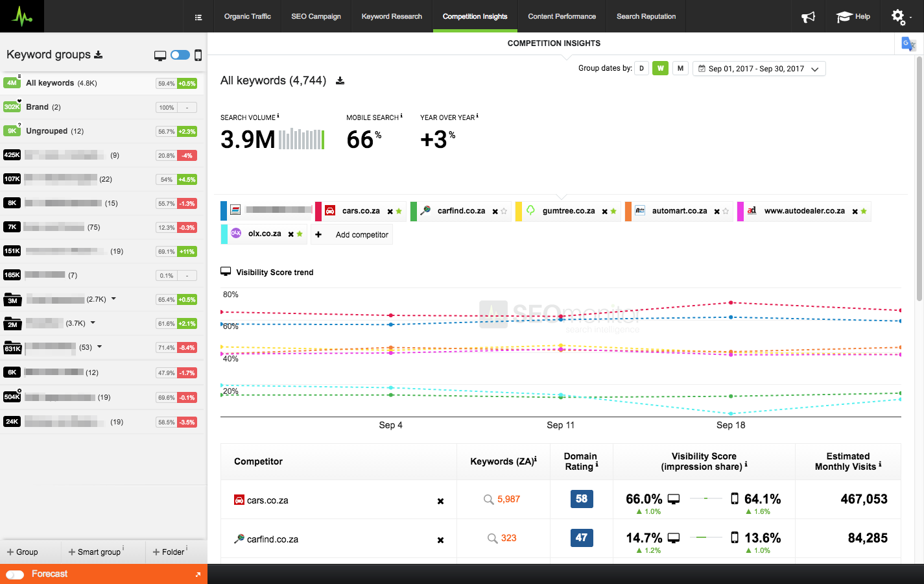Viewport: 924px width, 584px height.
Task: Open the Content Performance tab
Action: pyautogui.click(x=562, y=17)
